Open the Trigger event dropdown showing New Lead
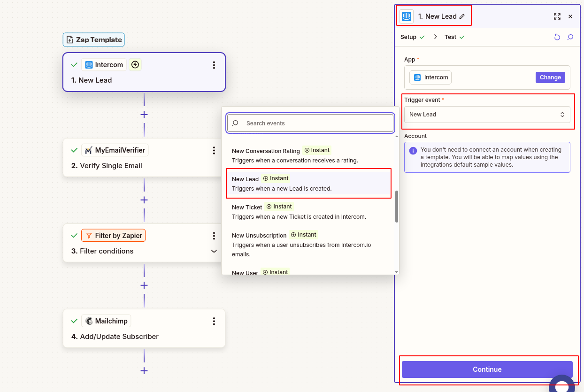Screen dimensions: 584x392 487,114
